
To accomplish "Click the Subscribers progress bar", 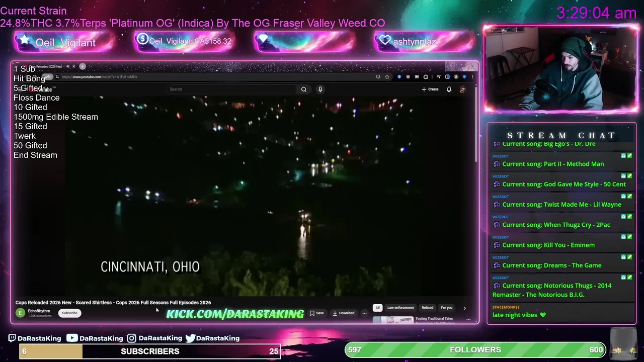I will pos(150,351).
